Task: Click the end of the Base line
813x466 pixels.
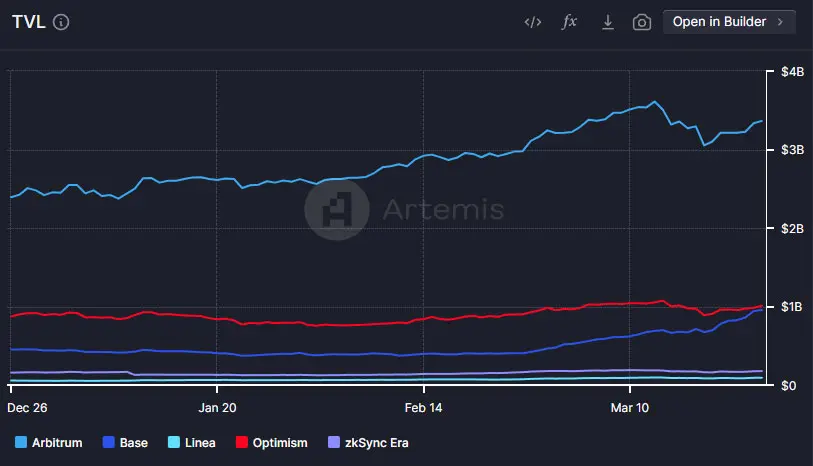Action: [761, 310]
